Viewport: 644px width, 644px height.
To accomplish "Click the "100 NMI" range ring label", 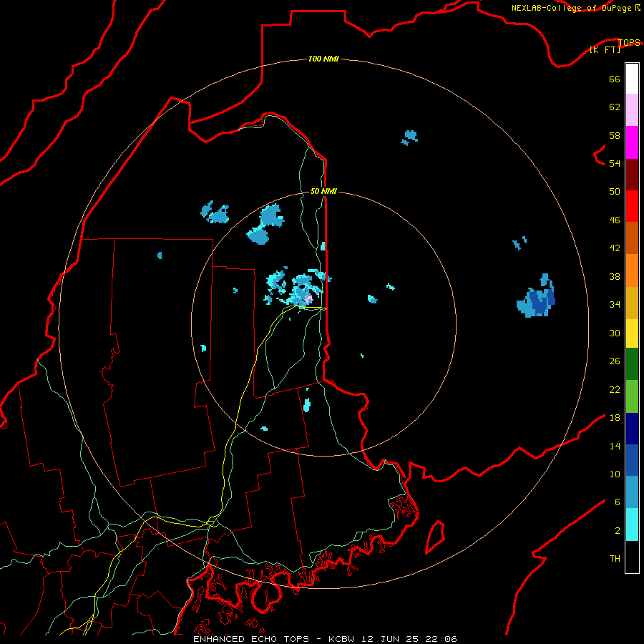I will tap(323, 59).
